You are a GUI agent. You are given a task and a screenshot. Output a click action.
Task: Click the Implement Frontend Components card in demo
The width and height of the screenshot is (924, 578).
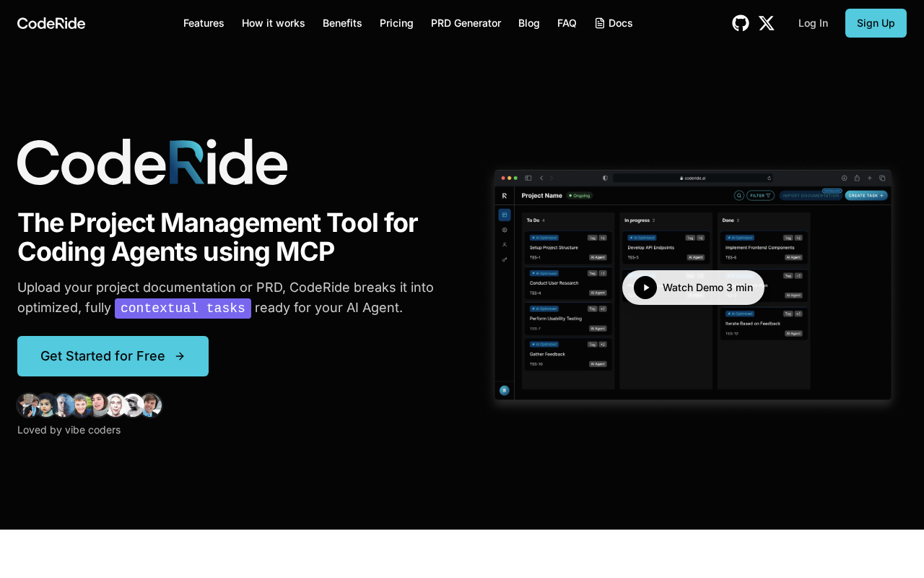(x=764, y=246)
